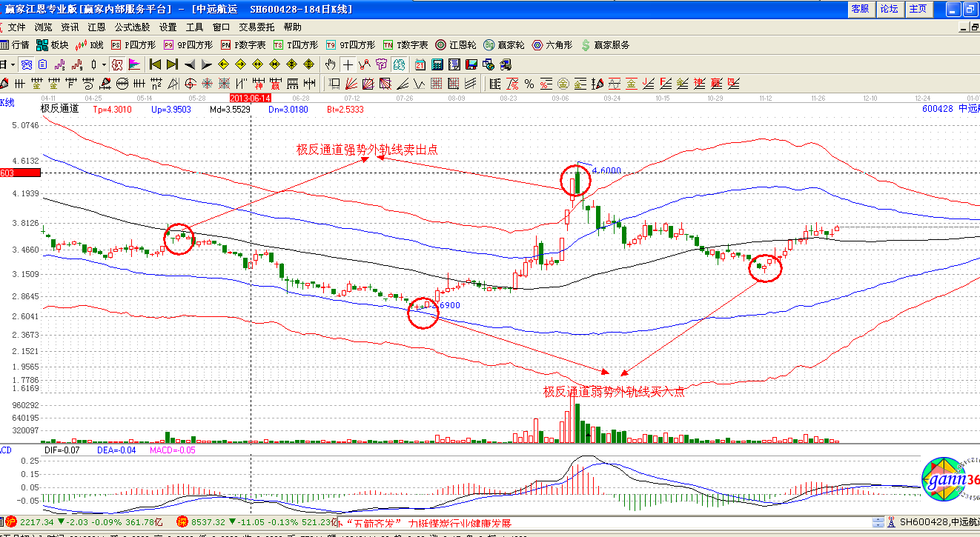Open the 交易委托 menu
980x537 pixels.
coord(256,27)
